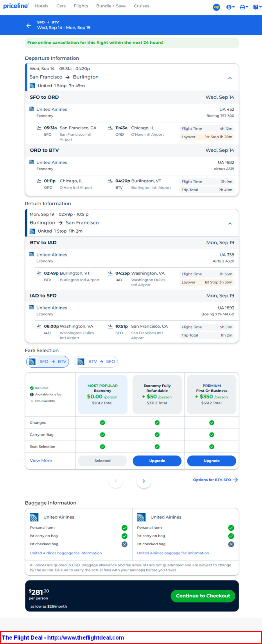
Task: Open the Cars tab
Action: [x=61, y=6]
